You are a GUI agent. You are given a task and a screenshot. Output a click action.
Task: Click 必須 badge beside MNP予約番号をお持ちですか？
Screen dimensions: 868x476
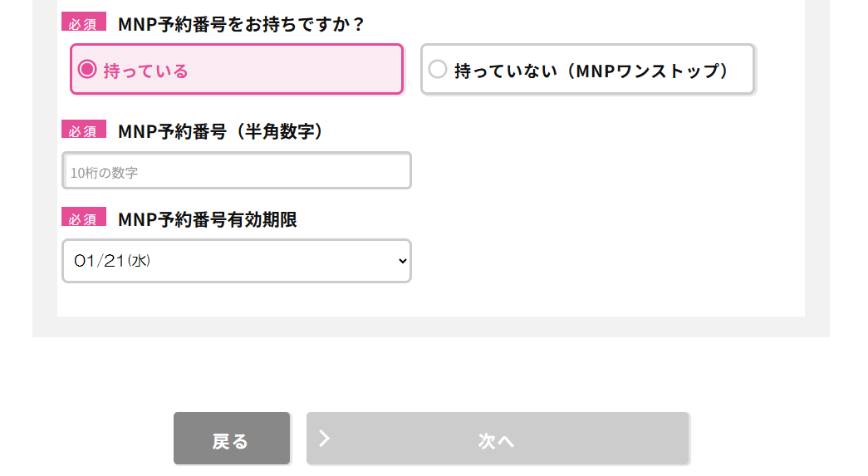[x=83, y=23]
